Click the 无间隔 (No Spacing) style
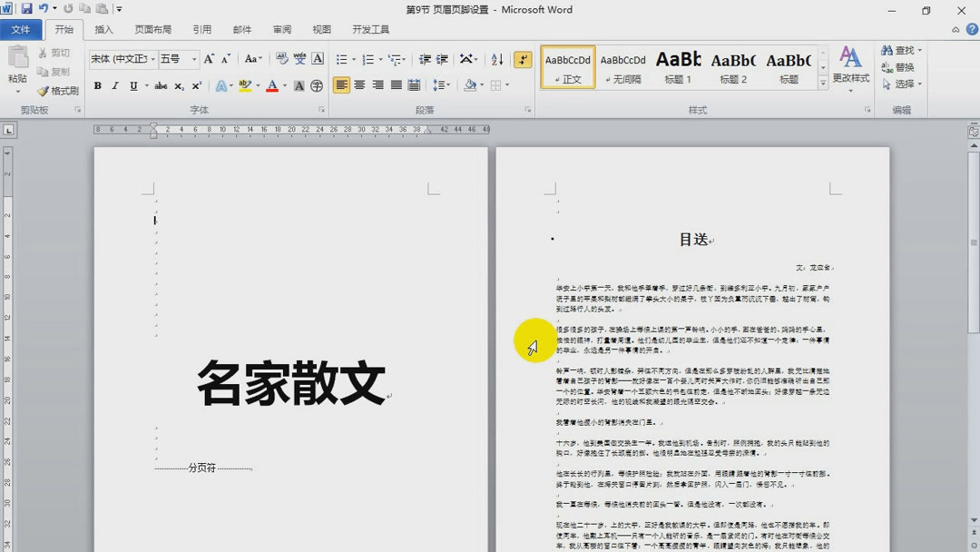Screen dimensions: 980x552 pos(622,67)
